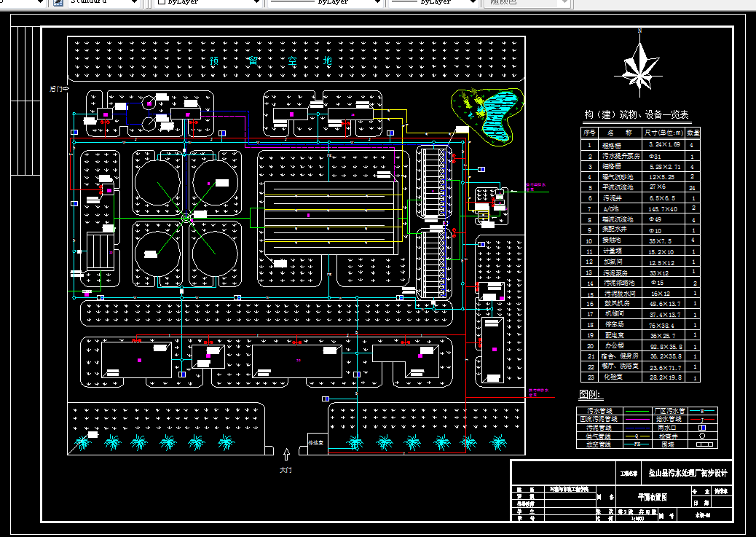Select the drawing name 平面布置图
The height and width of the screenshot is (537, 756).
pos(652,497)
